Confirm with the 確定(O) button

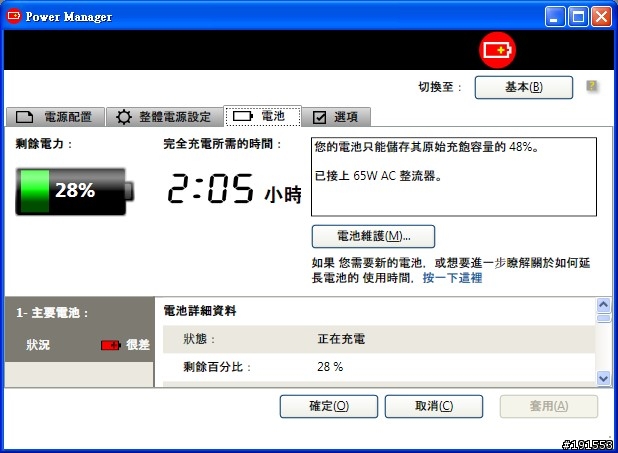click(329, 406)
